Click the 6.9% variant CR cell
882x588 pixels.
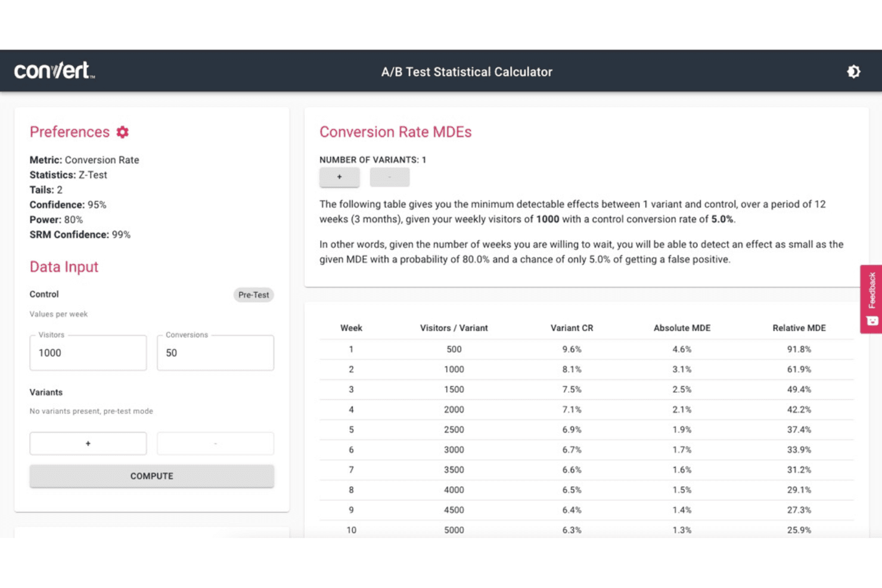(572, 430)
